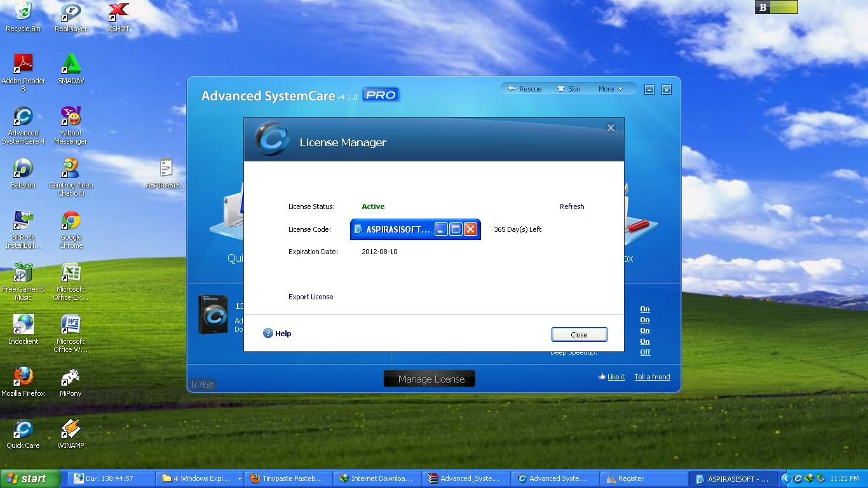This screenshot has height=488, width=868.
Task: Click the IObit logo in SystemCare
Action: 203,384
